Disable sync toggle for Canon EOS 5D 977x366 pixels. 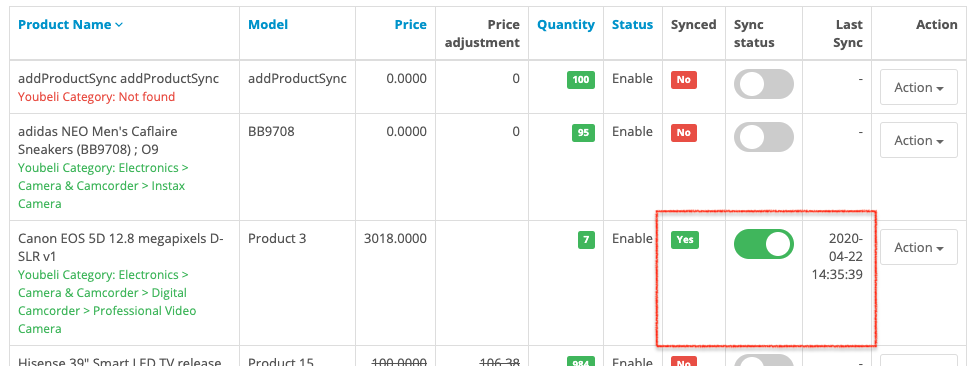tap(764, 244)
